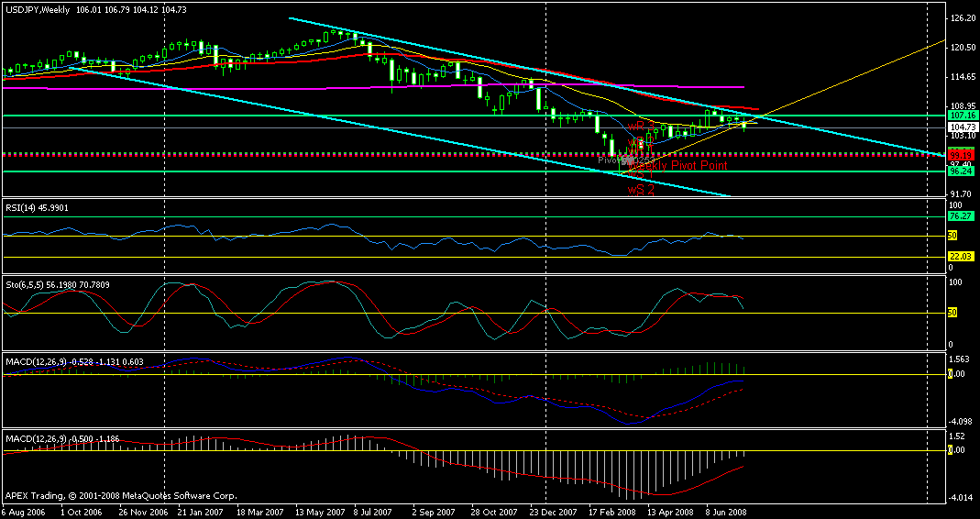Select the red 99.19 price tag
Image resolution: width=980 pixels, height=519 pixels.
pos(959,155)
